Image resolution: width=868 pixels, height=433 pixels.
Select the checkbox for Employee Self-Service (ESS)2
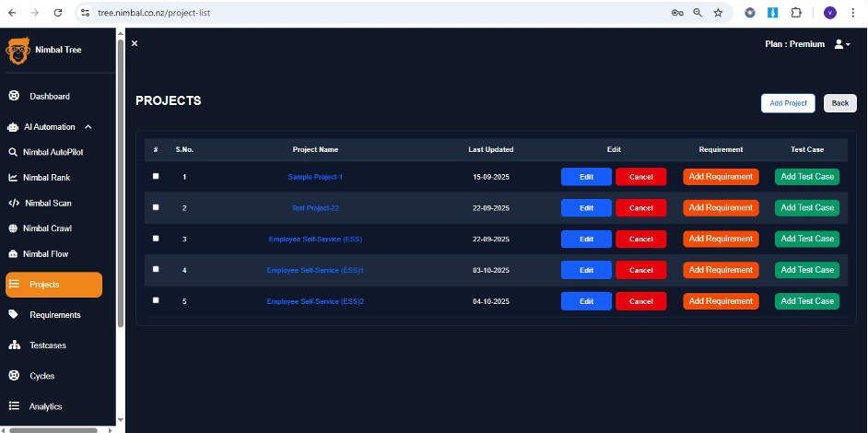tap(156, 300)
